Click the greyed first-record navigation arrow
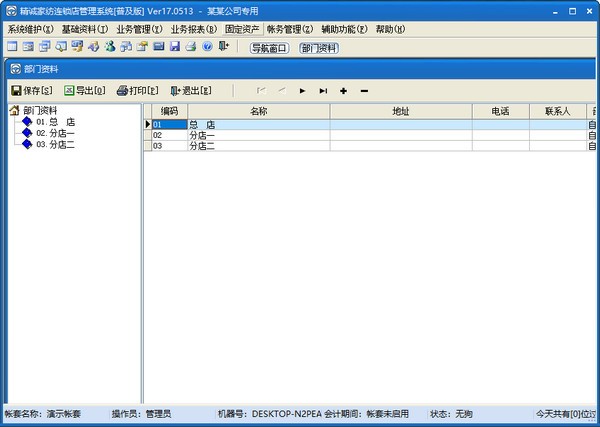Image resolution: width=600 pixels, height=427 pixels. 261,91
